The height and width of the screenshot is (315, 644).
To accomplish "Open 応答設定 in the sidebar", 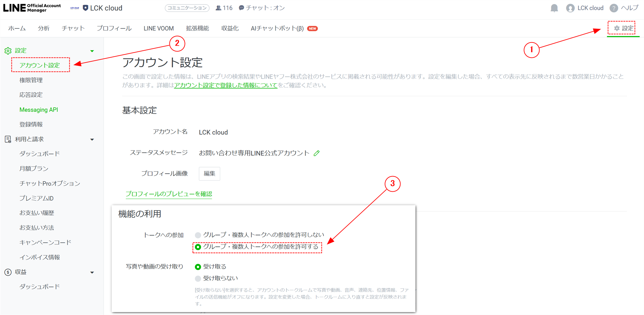I will tap(31, 95).
